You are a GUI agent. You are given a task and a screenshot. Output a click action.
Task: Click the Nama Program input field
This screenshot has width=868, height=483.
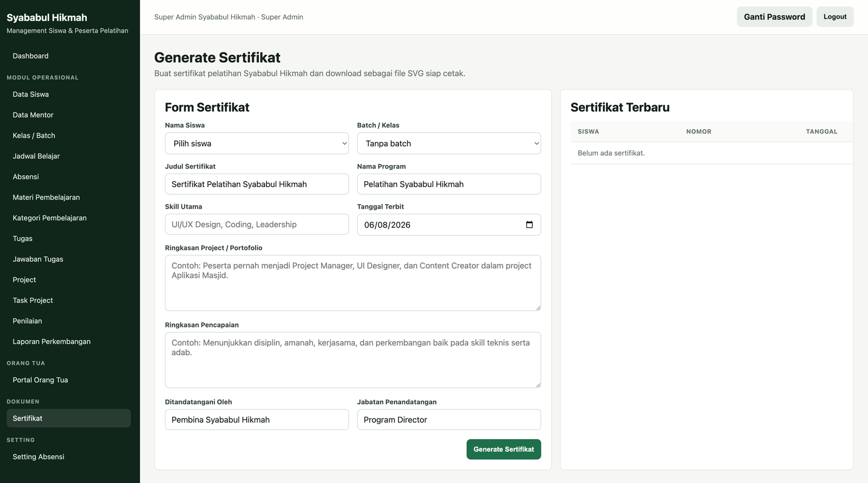pos(449,184)
